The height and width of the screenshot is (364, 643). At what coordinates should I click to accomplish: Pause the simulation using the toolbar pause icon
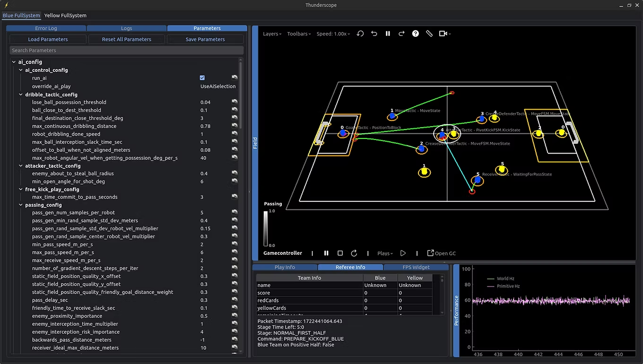click(388, 34)
